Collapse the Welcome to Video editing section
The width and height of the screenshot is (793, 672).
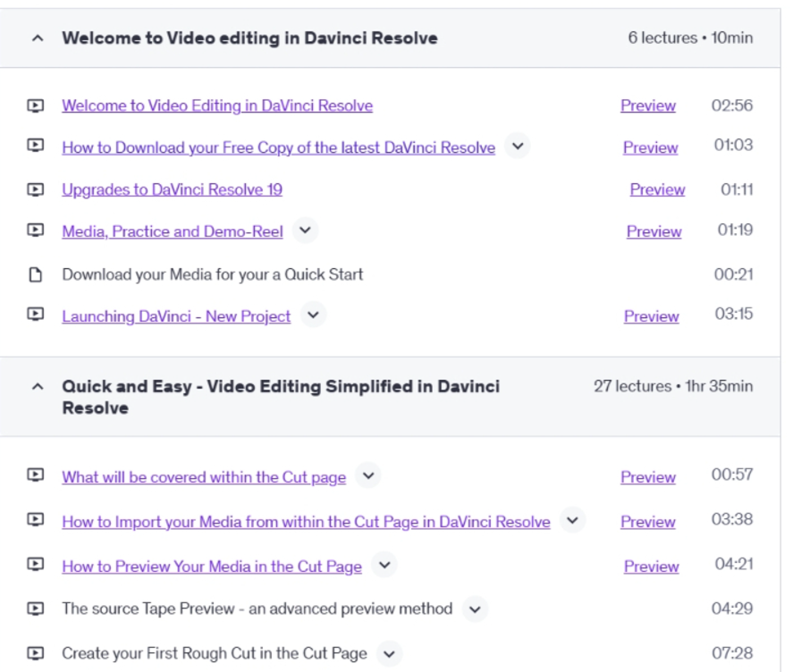click(x=38, y=38)
